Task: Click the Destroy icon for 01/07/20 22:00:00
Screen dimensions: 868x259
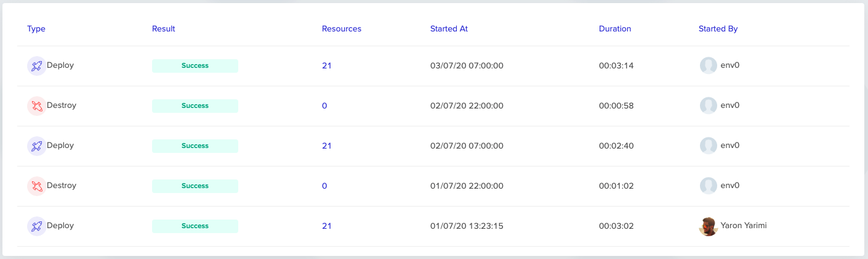Action: pos(37,186)
